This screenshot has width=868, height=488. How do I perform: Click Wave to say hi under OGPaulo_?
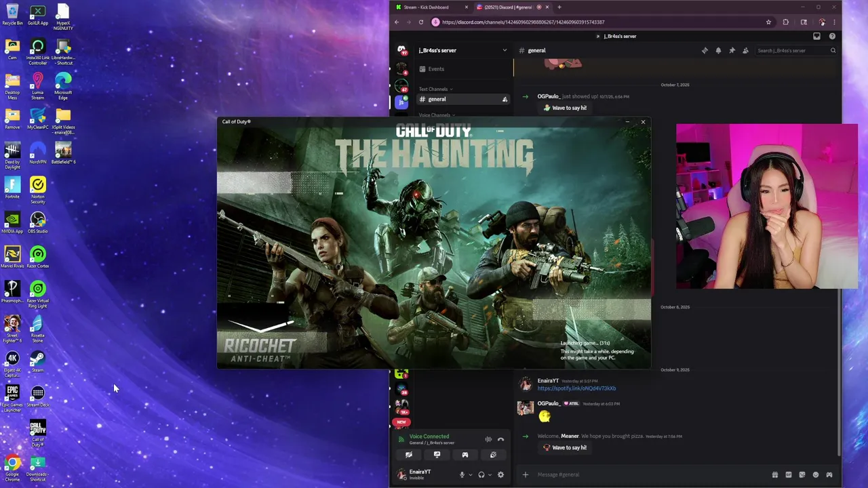click(565, 108)
